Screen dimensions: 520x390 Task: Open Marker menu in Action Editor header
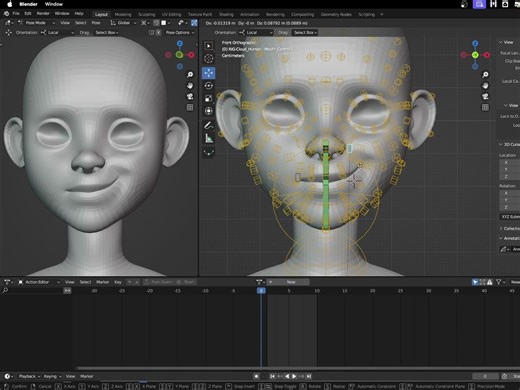(x=103, y=282)
